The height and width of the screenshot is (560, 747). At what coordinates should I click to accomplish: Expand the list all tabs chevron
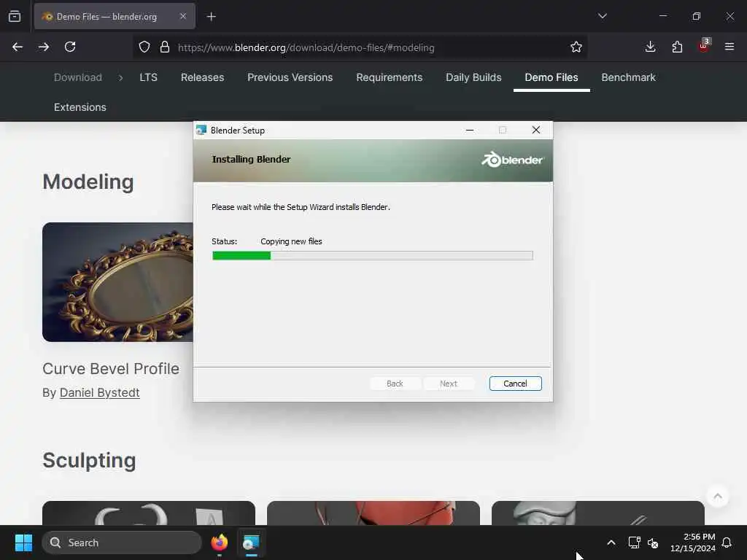pos(603,16)
